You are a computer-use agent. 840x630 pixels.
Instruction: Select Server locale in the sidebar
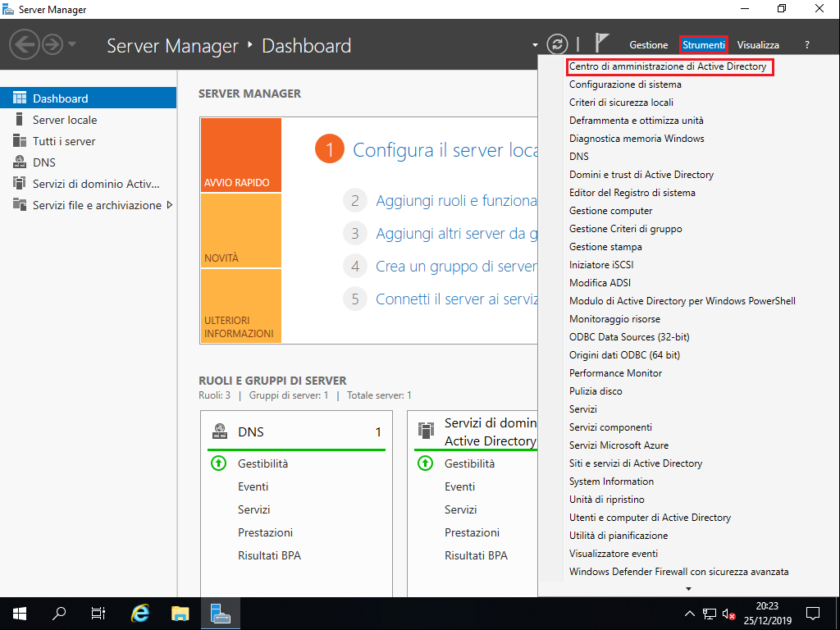62,119
